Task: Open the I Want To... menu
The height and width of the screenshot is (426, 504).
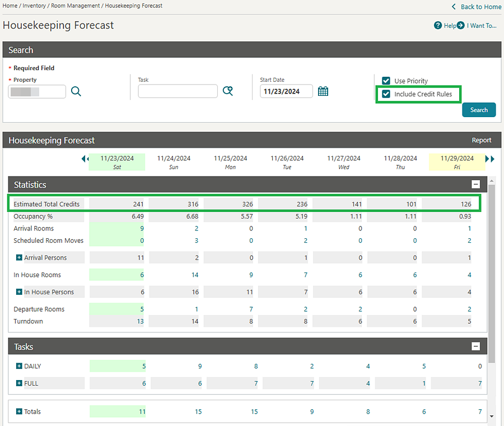Action: click(x=482, y=26)
